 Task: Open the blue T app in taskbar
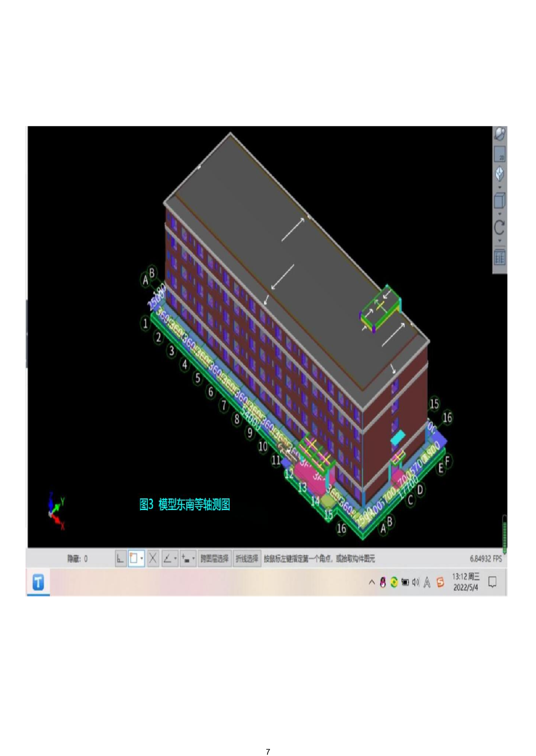point(38,583)
